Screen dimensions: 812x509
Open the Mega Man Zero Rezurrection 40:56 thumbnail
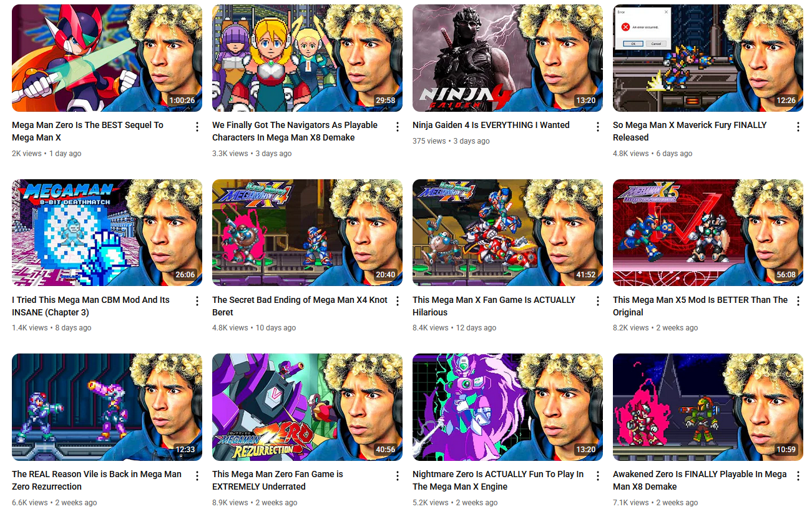307,407
